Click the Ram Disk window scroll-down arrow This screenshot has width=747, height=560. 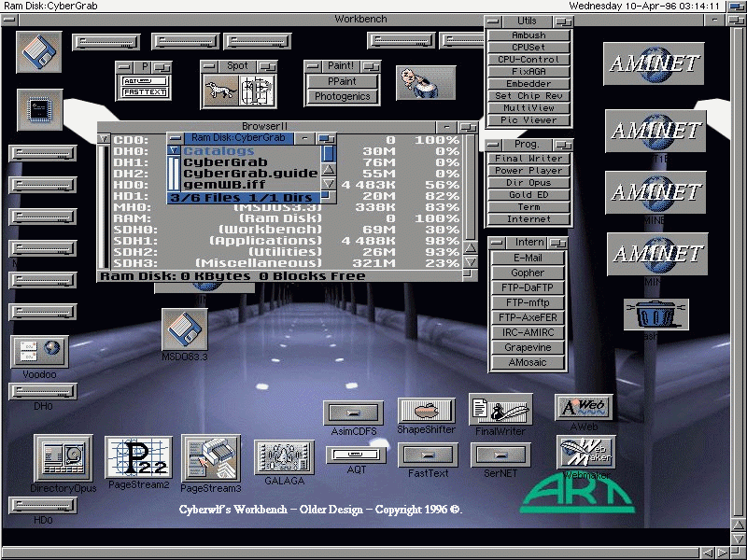tap(329, 183)
